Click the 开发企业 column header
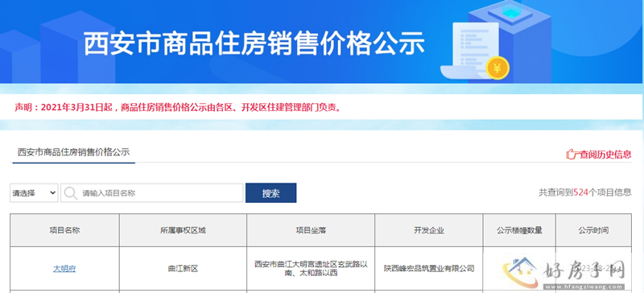 click(429, 230)
